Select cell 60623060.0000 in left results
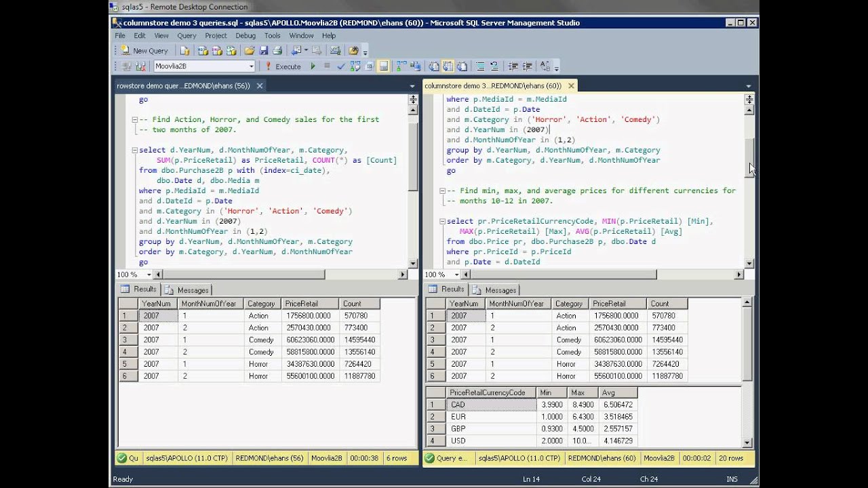Image resolution: width=868 pixels, height=488 pixels. click(x=310, y=340)
